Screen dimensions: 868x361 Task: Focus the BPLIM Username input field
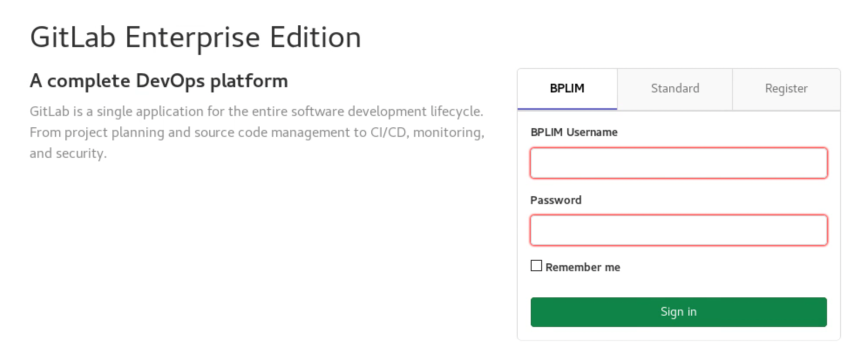[678, 163]
